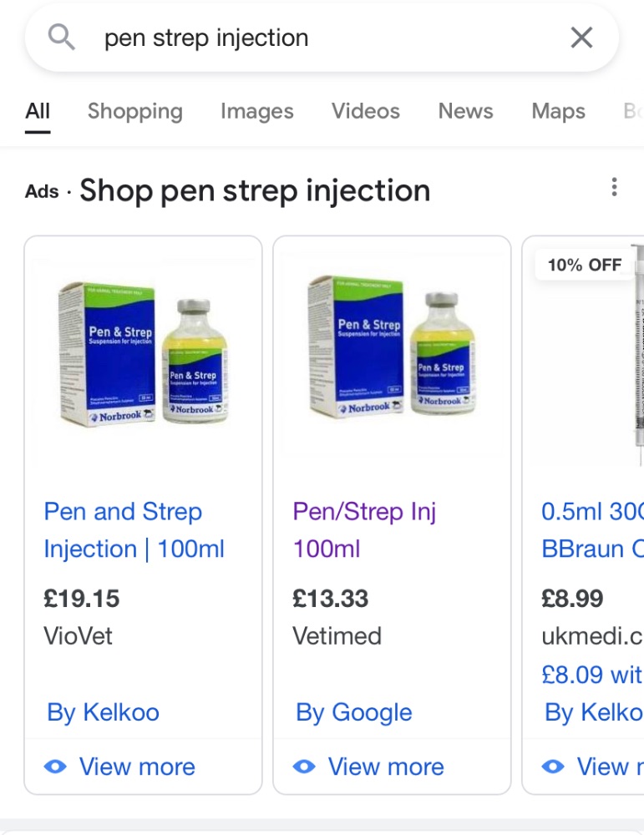Select the News tab
Screen dimensions: 644x835
(x=465, y=111)
